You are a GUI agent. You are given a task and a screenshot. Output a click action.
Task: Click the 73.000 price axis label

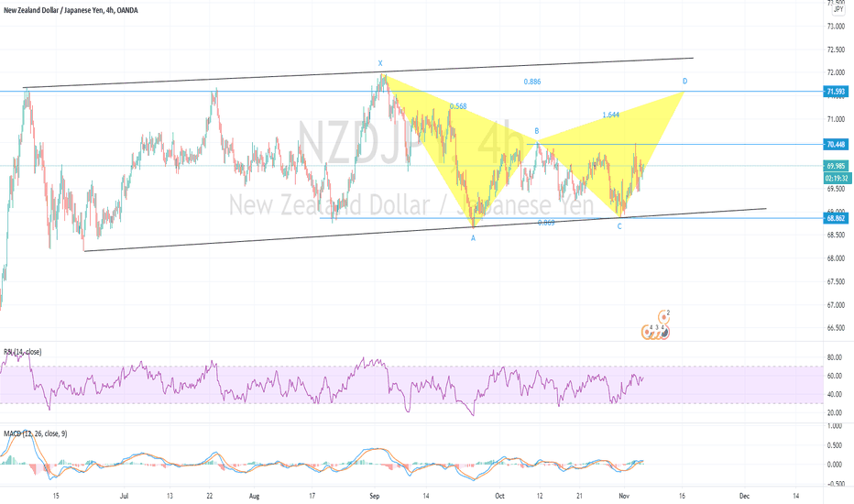(x=836, y=27)
